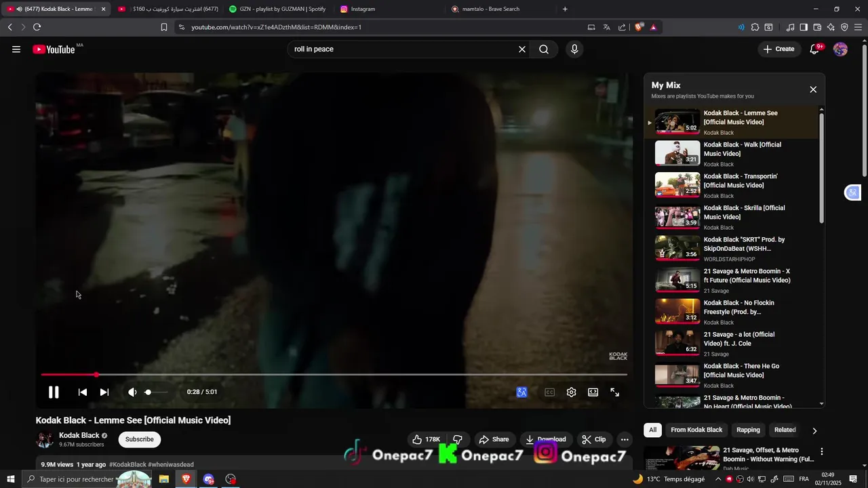Play 'Kodak Black - Transportin'' from mix
868x488 pixels.
coord(731,185)
